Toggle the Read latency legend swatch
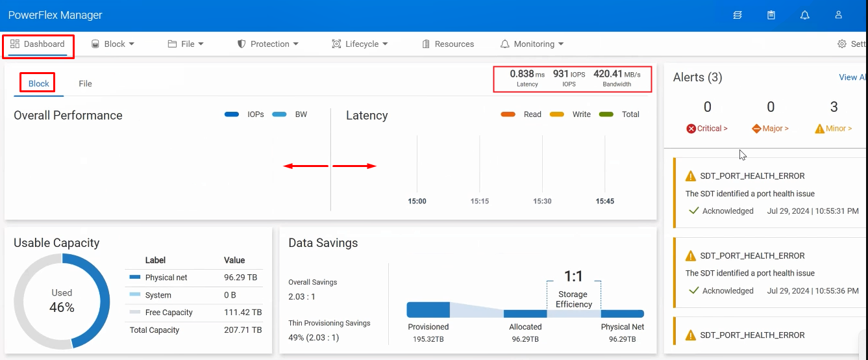This screenshot has height=360, width=868. [508, 114]
